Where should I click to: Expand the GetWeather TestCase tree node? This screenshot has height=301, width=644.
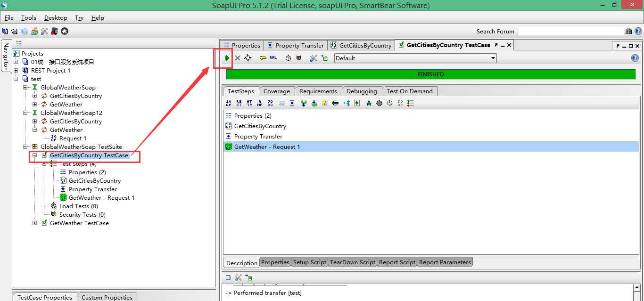pyautogui.click(x=35, y=223)
